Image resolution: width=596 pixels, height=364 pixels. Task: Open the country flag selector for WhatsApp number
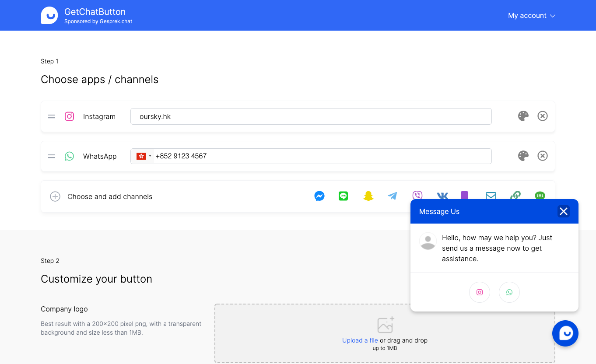(143, 156)
